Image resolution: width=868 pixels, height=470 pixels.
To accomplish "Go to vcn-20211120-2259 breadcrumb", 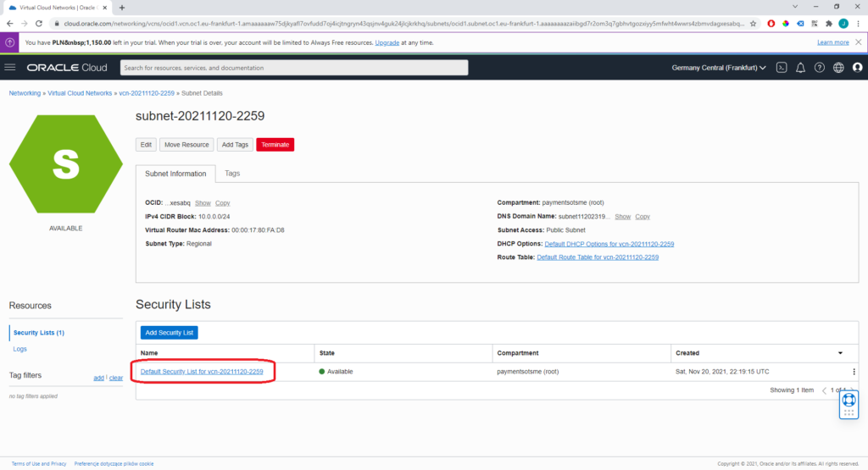I will pos(147,93).
